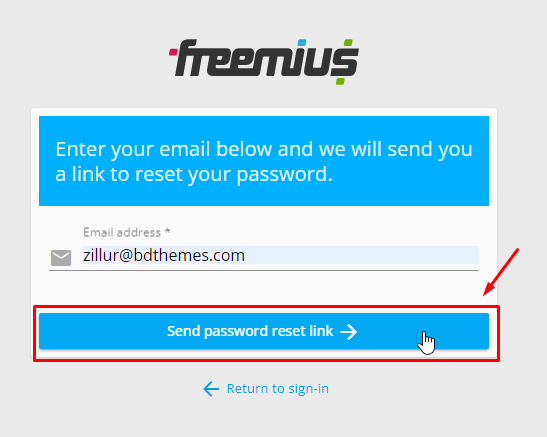Focus the Email address input field
The width and height of the screenshot is (547, 437).
(280, 255)
